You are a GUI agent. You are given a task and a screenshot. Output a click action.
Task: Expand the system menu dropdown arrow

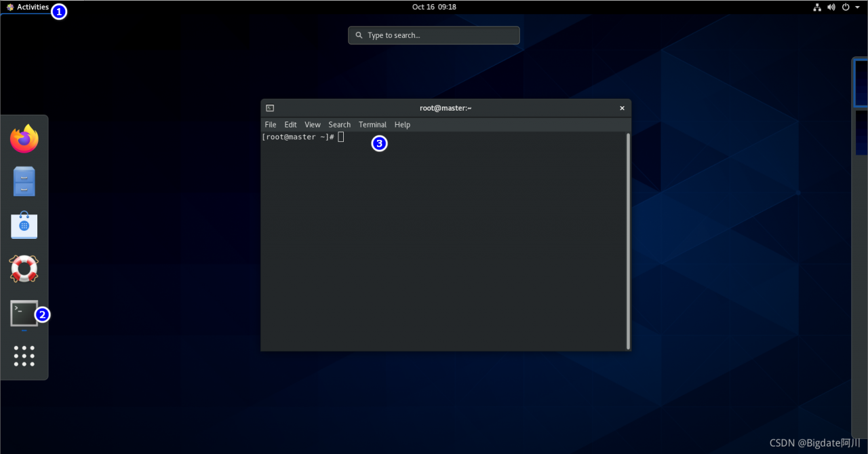[858, 7]
